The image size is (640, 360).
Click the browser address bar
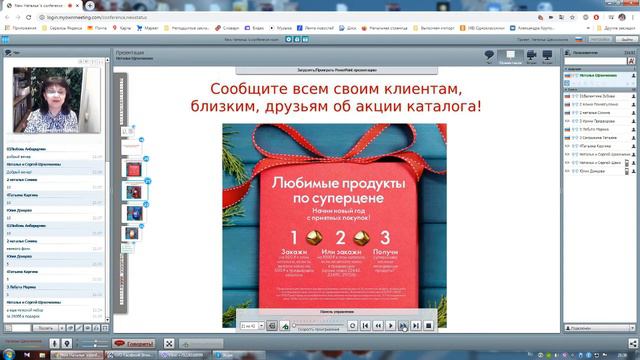tap(286, 17)
